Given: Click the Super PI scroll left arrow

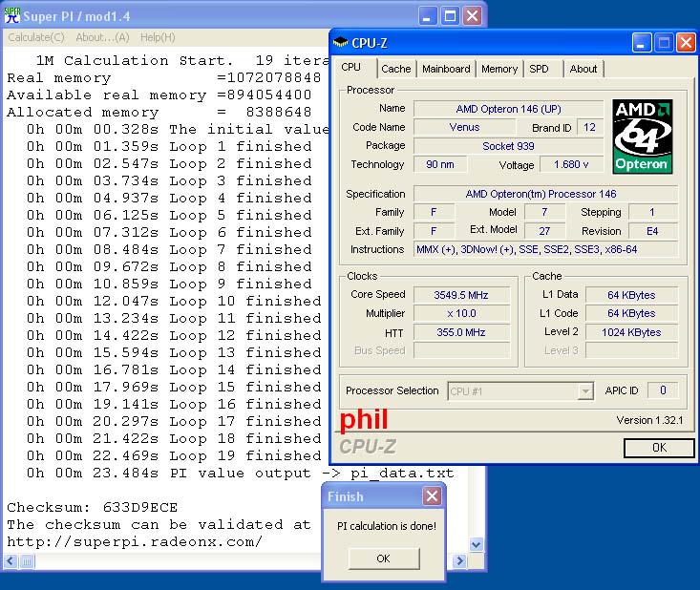Looking at the screenshot, I should point(11,561).
